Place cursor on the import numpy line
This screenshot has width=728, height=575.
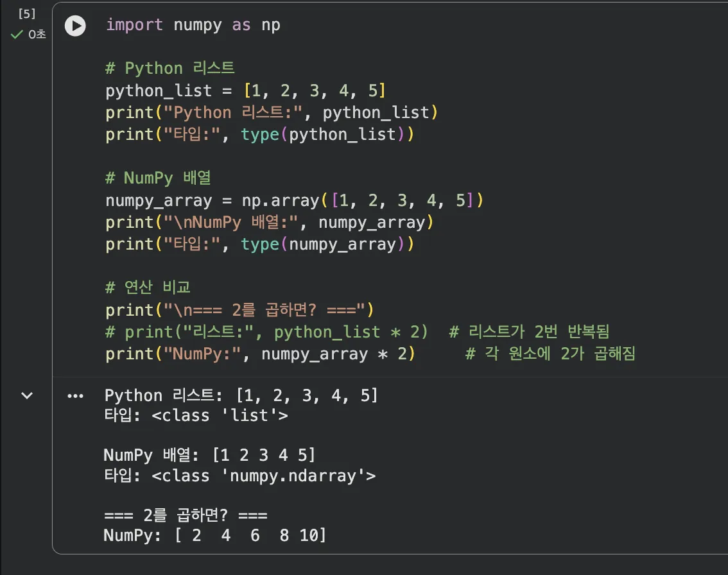[193, 25]
